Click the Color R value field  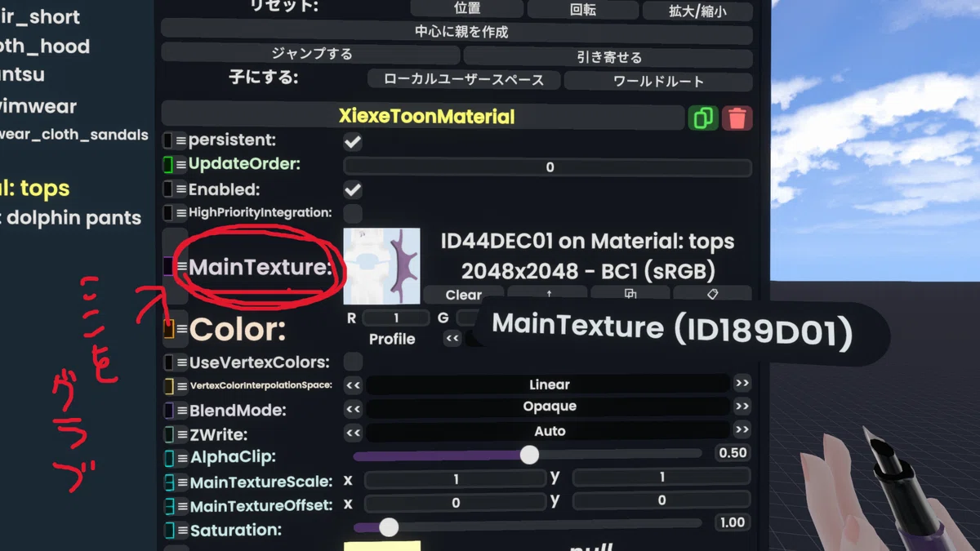pyautogui.click(x=396, y=318)
